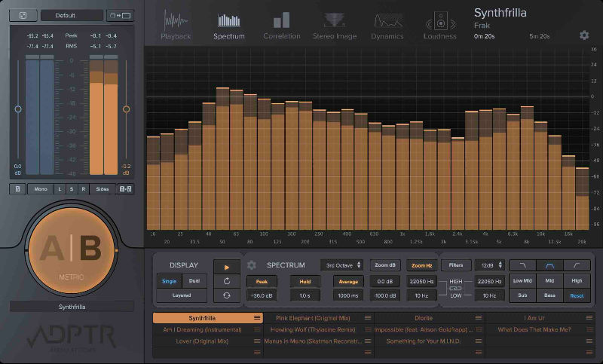Solo the L channel

point(60,189)
